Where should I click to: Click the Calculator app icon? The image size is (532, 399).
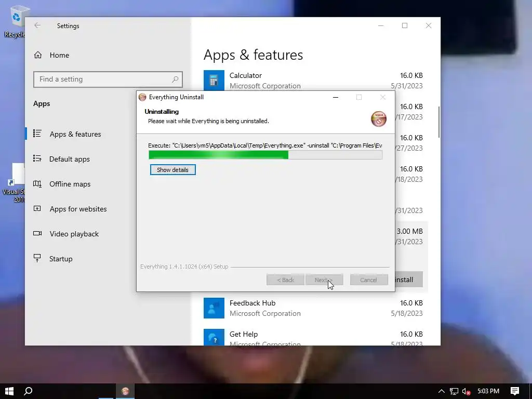point(214,81)
